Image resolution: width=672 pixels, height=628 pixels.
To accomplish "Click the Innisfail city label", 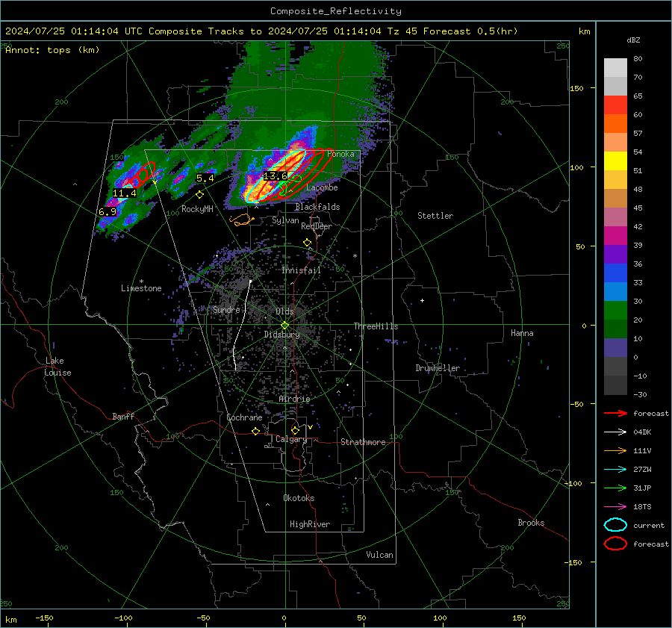I will click(301, 270).
